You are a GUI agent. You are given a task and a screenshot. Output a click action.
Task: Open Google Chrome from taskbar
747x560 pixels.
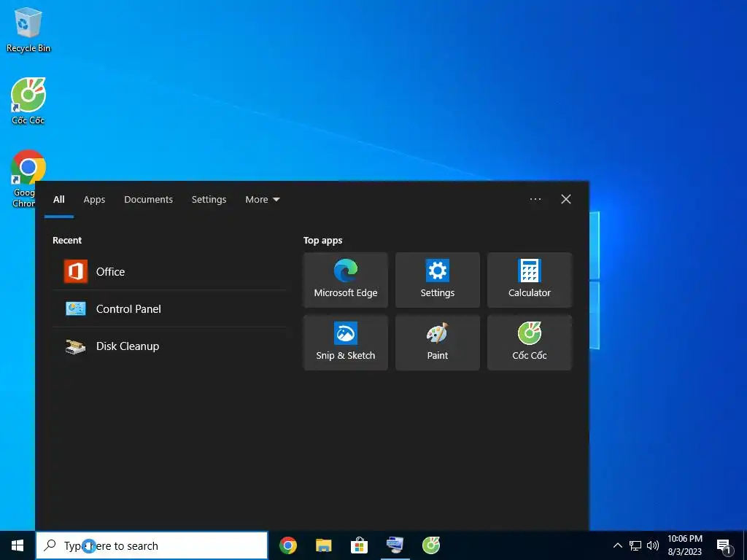pos(287,545)
